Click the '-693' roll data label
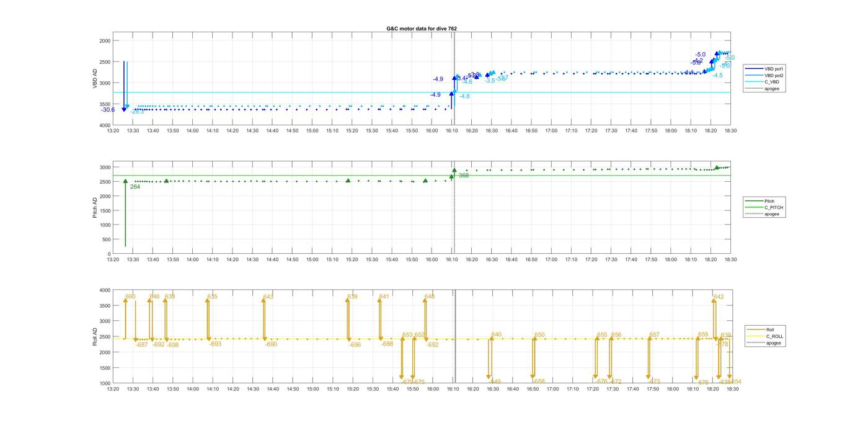 click(215, 344)
